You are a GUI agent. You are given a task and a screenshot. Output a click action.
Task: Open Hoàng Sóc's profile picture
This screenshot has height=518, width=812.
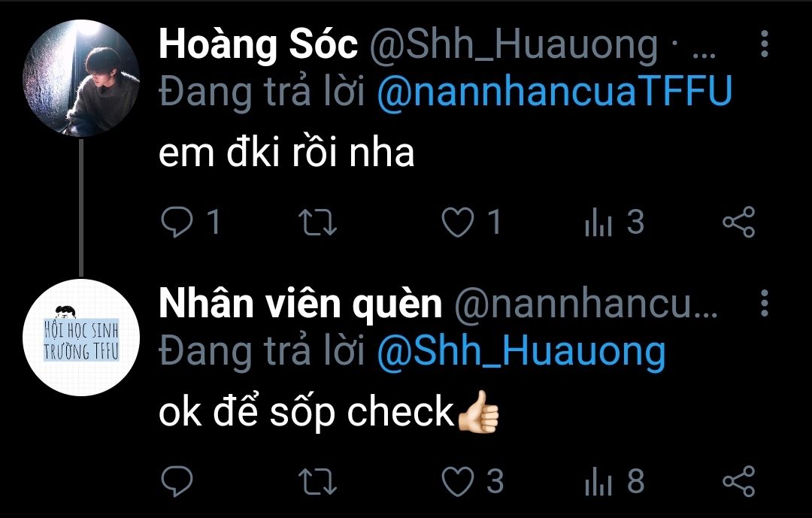pos(81,78)
